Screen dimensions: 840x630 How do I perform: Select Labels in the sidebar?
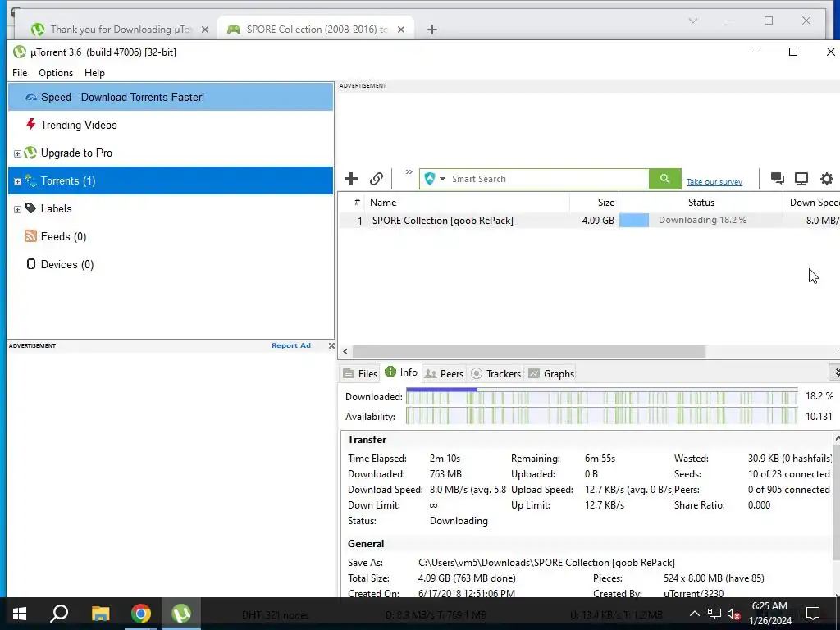pos(57,208)
